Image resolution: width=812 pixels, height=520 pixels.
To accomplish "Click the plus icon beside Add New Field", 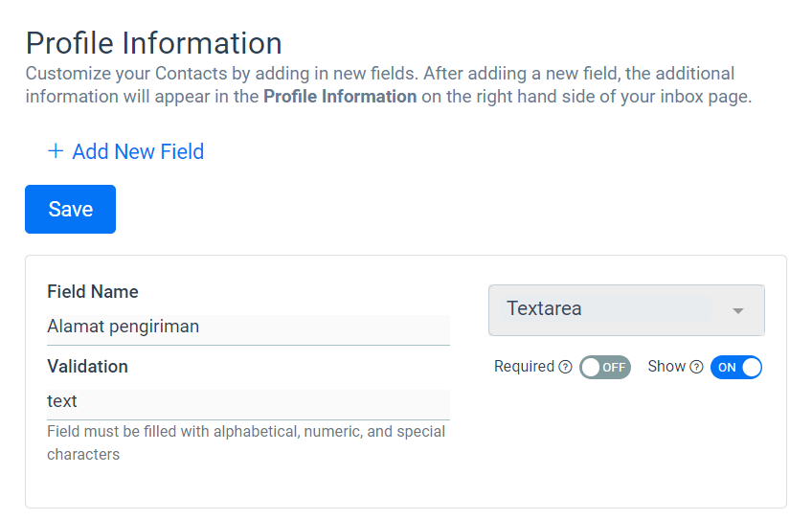I will click(56, 151).
